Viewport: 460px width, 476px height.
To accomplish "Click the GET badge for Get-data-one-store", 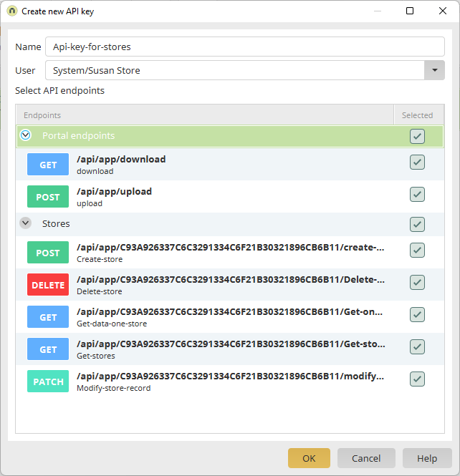I will click(48, 317).
